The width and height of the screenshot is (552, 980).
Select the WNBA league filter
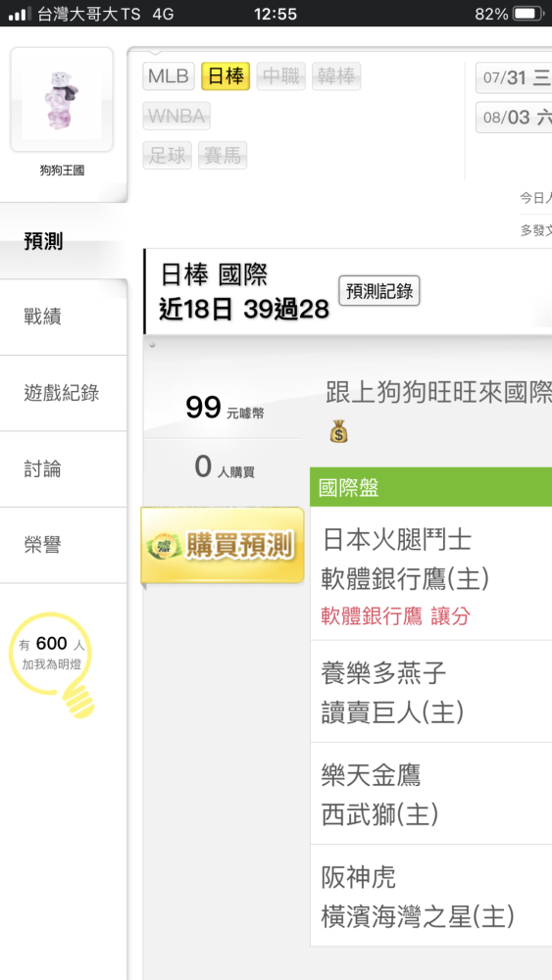(x=176, y=117)
